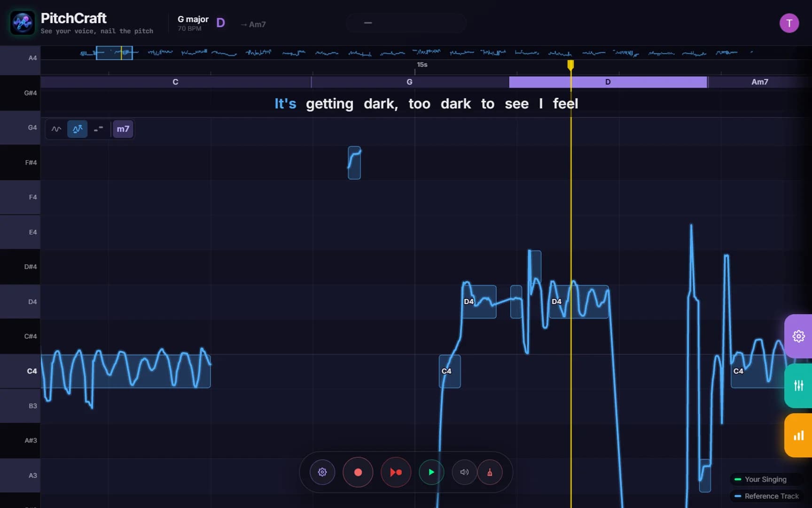Click the top center status pill
The height and width of the screenshot is (508, 812).
[x=406, y=23]
